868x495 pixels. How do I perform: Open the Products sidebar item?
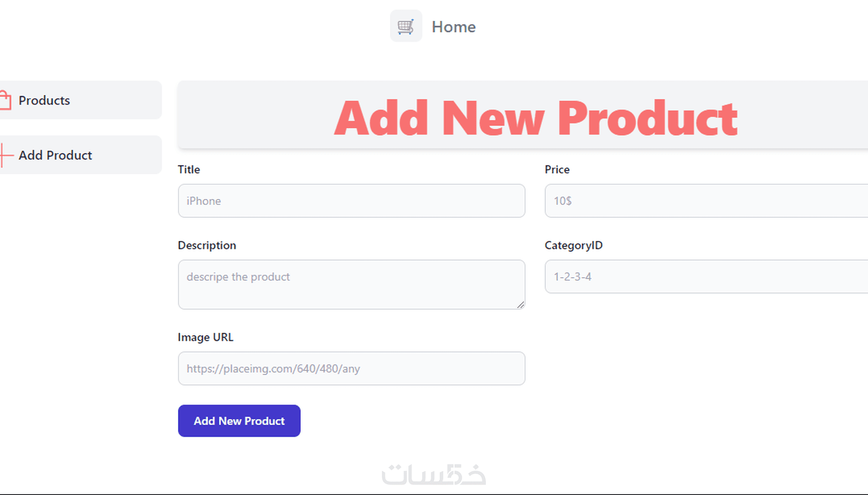coord(44,101)
